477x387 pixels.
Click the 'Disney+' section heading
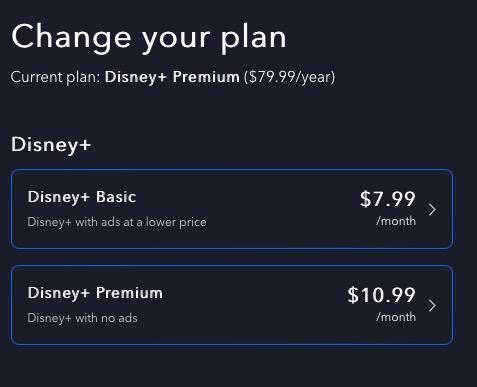(x=51, y=145)
